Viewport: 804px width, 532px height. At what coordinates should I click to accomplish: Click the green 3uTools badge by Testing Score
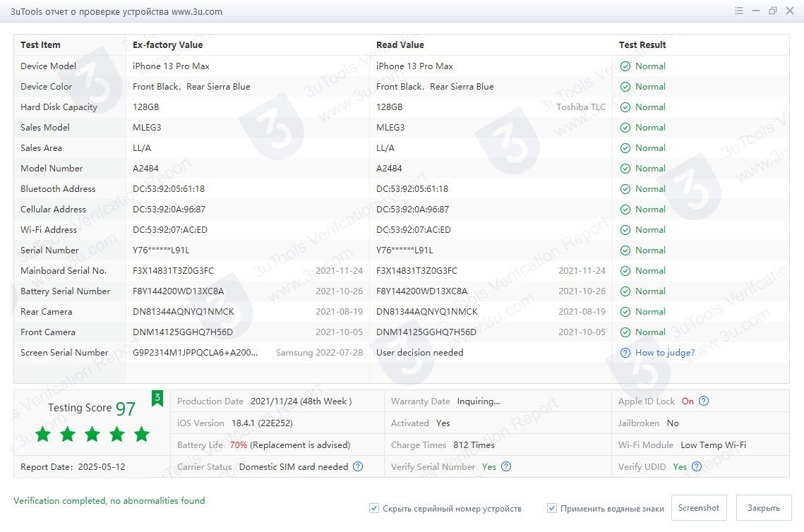pyautogui.click(x=157, y=398)
